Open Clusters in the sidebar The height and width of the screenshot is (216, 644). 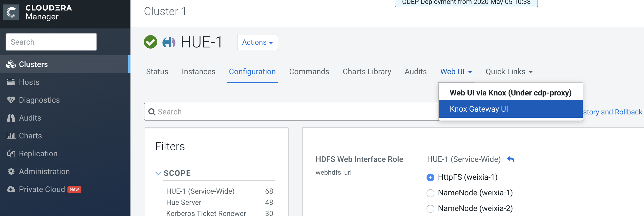tap(33, 64)
